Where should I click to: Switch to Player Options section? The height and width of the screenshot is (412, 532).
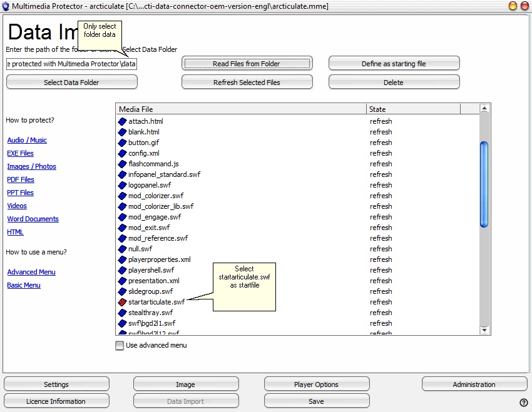tap(316, 384)
